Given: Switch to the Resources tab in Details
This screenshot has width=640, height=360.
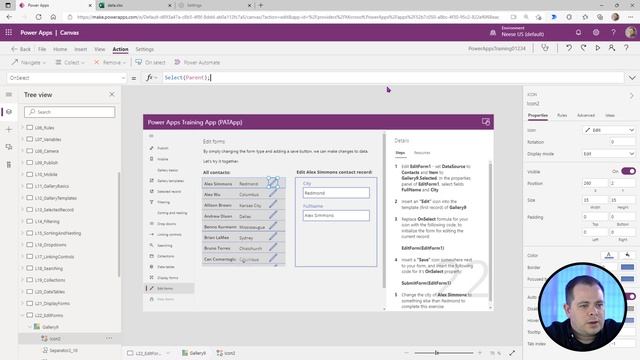Looking at the screenshot, I should pos(422,153).
